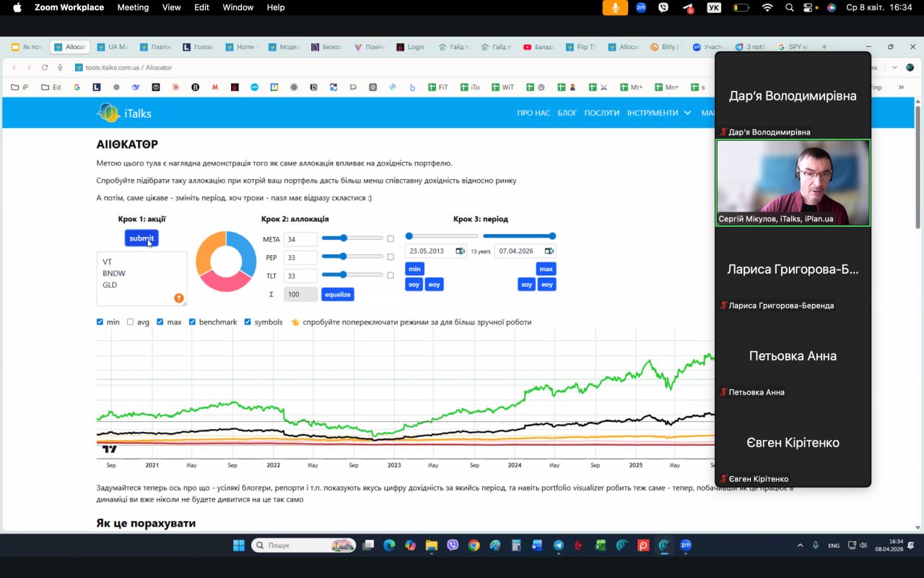Click the orange upload arrow in symbols box

coord(179,298)
